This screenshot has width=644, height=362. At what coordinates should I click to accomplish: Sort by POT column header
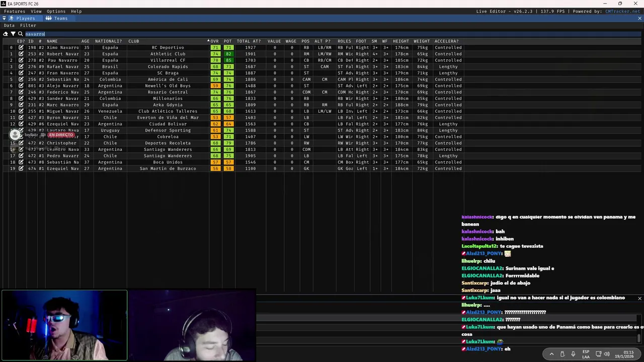(x=228, y=41)
